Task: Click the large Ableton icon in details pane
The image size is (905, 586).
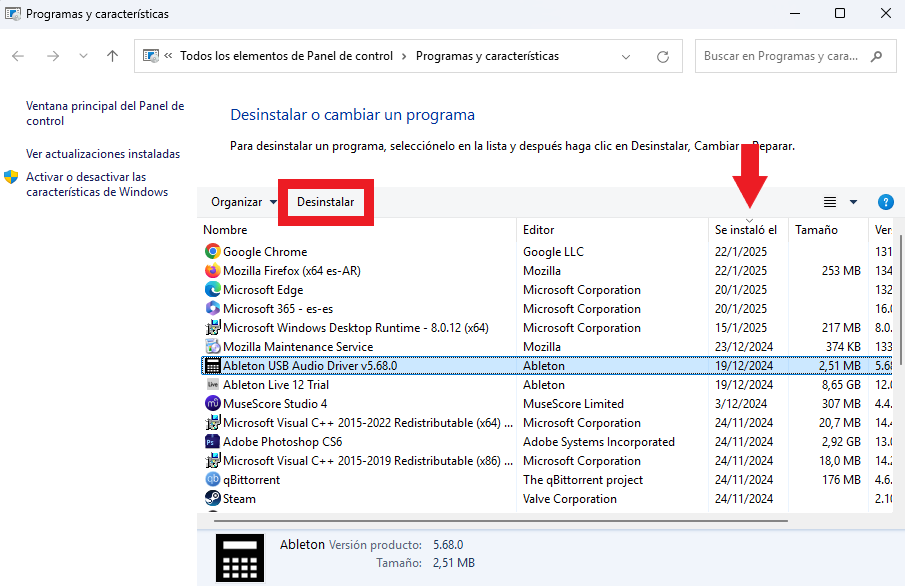Action: (240, 558)
